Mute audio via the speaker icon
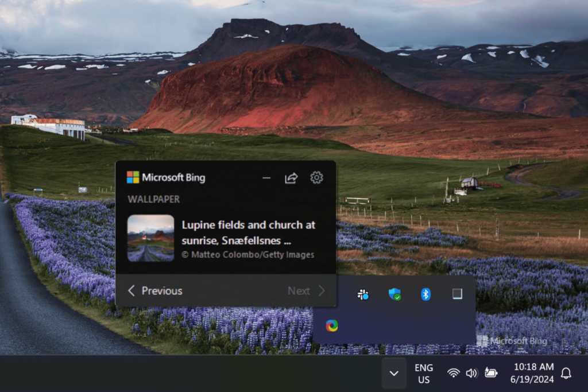The width and height of the screenshot is (588, 392). point(471,373)
